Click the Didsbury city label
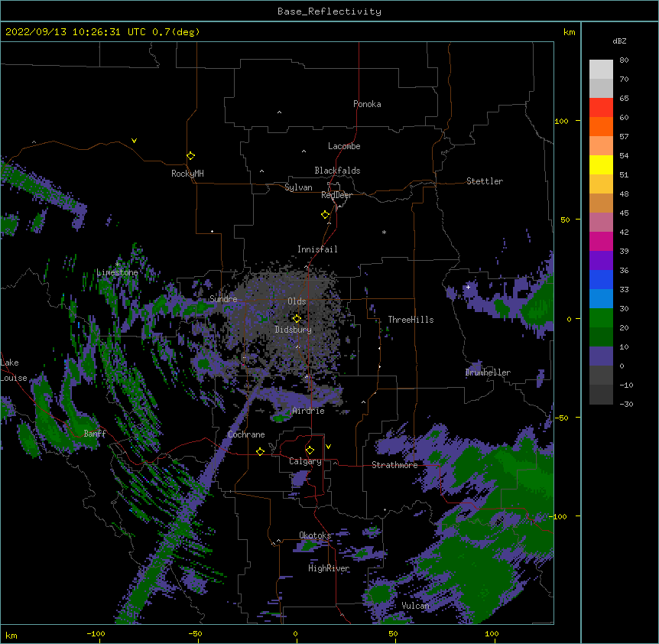 (x=294, y=330)
